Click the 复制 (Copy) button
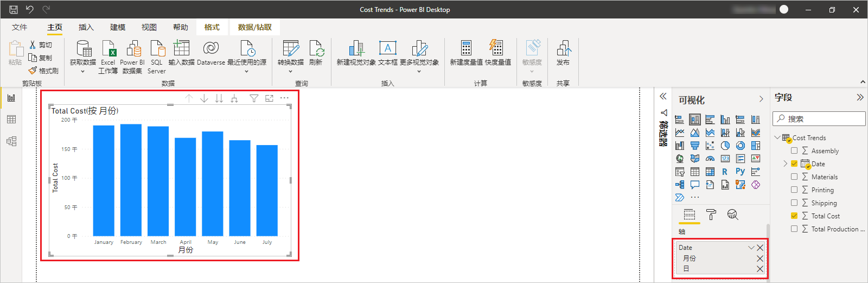The height and width of the screenshot is (283, 868). [x=41, y=58]
